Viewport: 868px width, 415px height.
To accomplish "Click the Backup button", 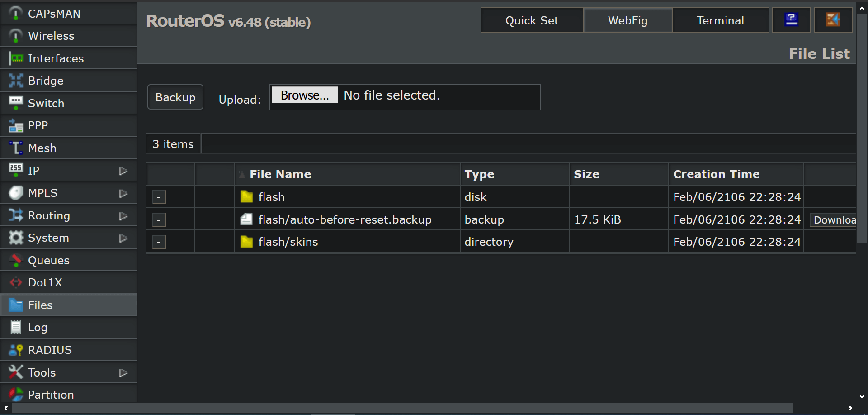I will point(175,97).
